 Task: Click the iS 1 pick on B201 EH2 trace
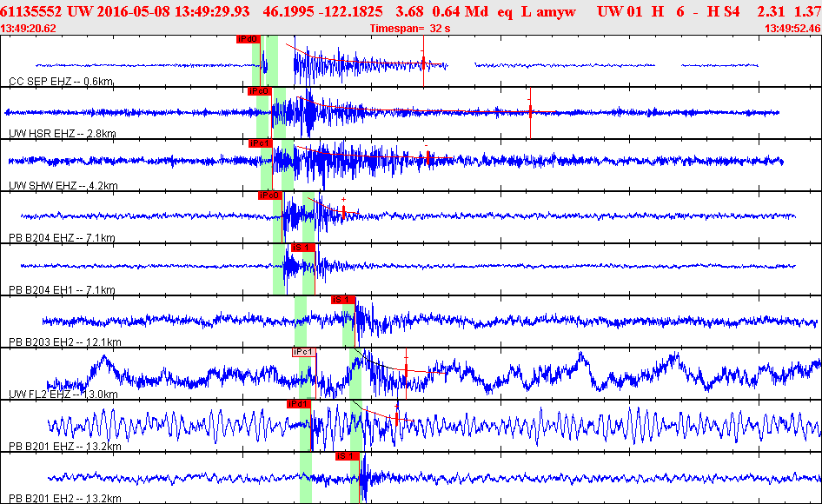(348, 456)
